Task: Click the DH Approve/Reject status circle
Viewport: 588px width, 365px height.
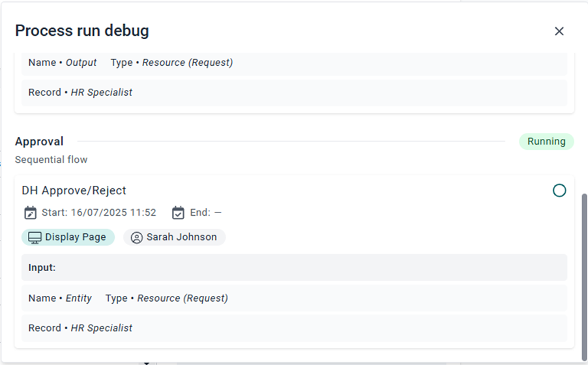Action: click(x=559, y=190)
